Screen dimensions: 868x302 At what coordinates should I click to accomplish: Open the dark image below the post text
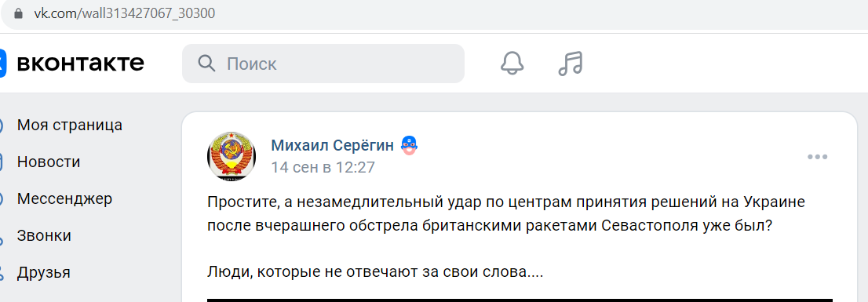point(520,300)
